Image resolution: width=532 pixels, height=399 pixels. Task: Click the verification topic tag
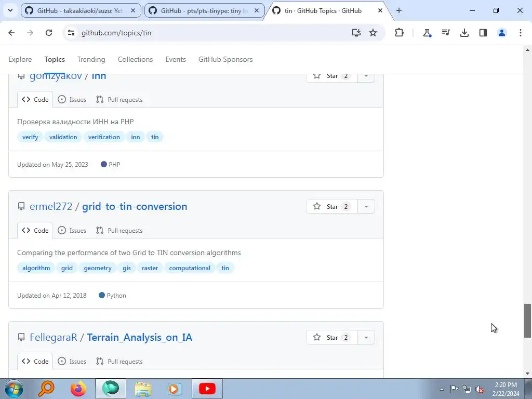tap(104, 137)
